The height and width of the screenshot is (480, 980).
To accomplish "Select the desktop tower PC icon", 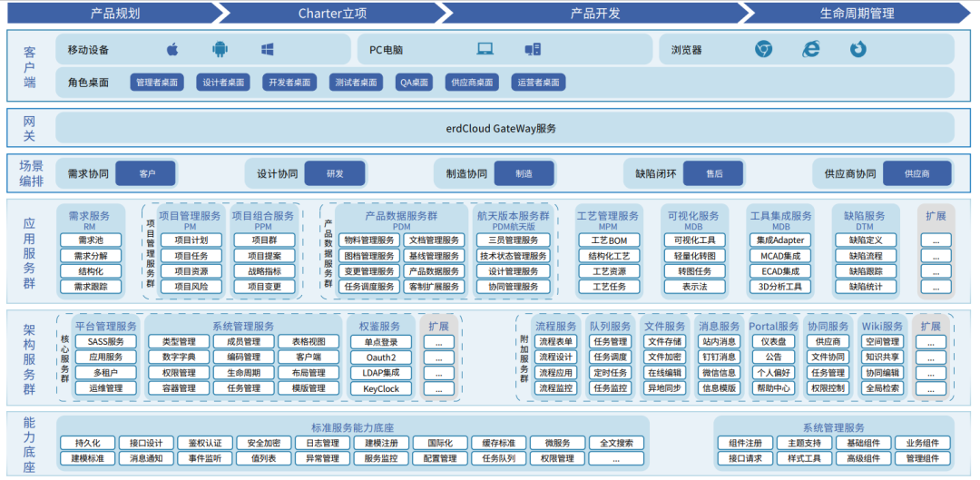I will [x=533, y=50].
